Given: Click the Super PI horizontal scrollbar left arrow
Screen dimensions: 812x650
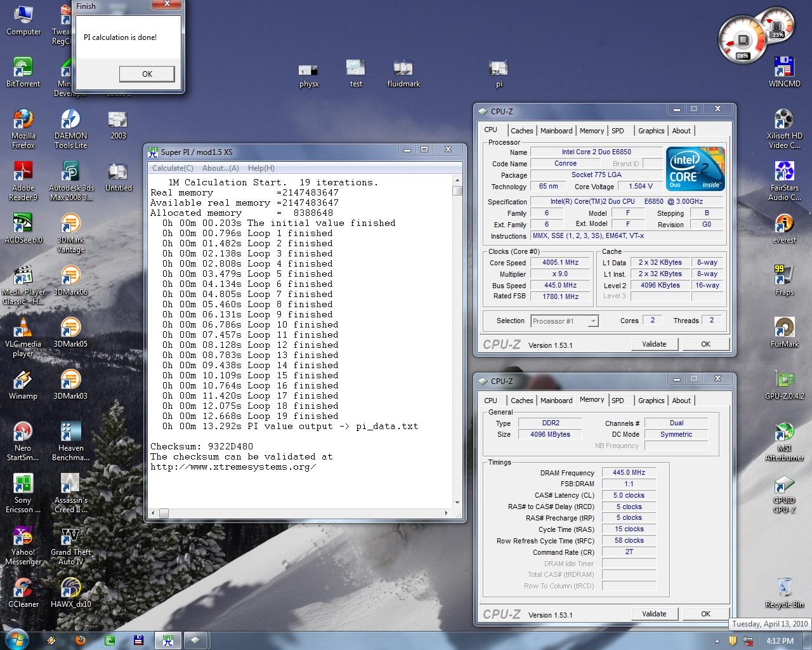Looking at the screenshot, I should click(152, 513).
